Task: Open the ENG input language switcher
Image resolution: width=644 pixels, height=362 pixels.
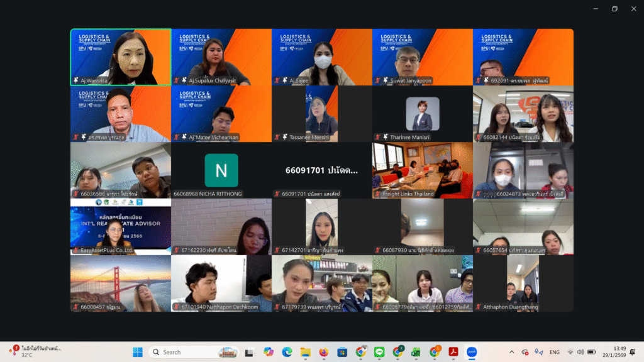Action: point(555,352)
